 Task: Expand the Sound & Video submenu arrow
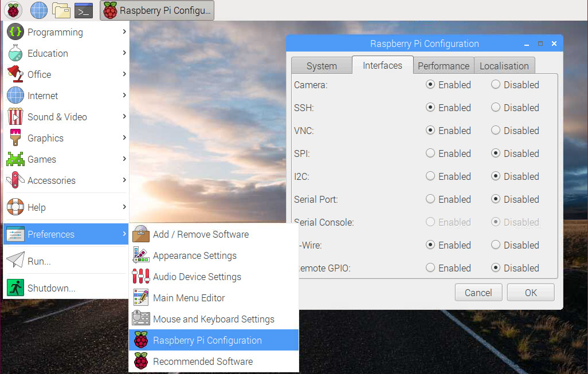124,116
